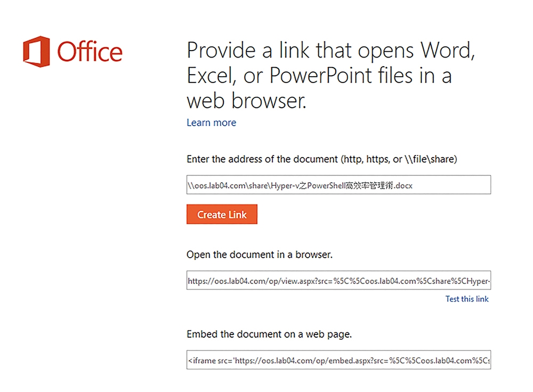Image resolution: width=533 pixels, height=392 pixels.
Task: Click the Office wordmark text
Action: pos(90,52)
